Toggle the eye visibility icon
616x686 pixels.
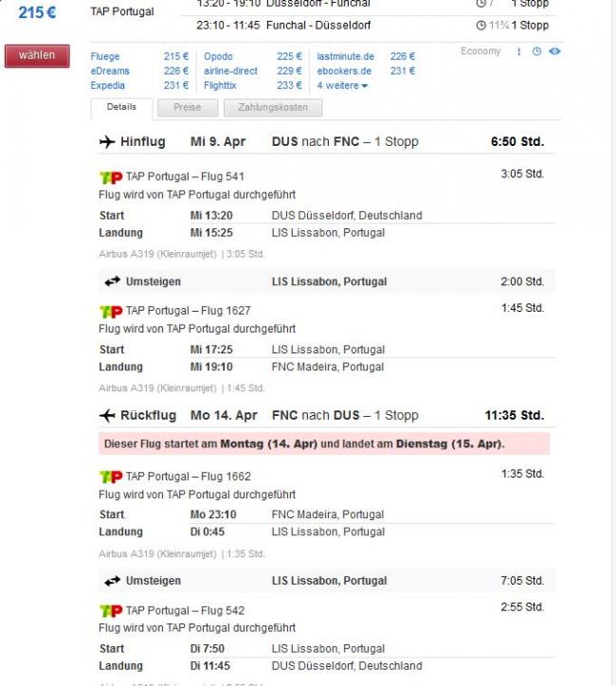[x=554, y=52]
